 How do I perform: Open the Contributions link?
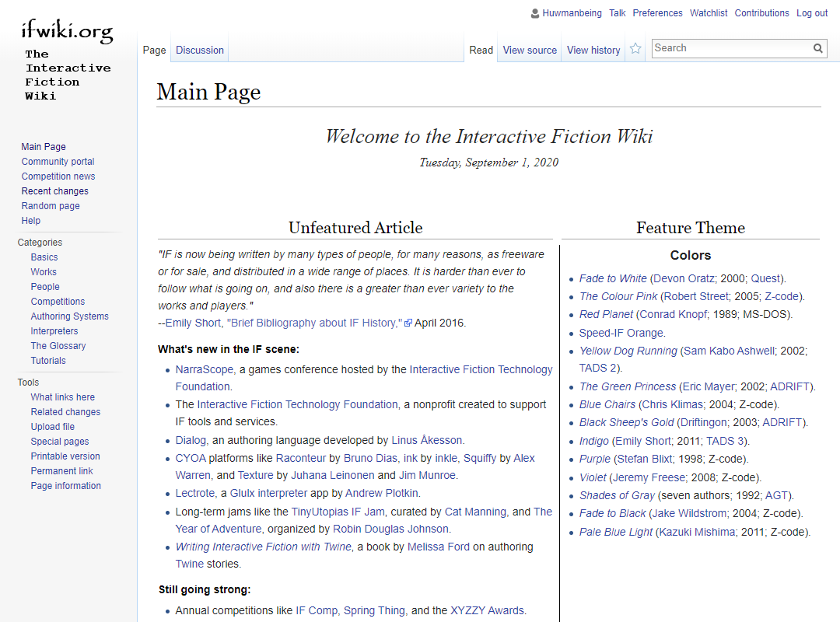761,13
